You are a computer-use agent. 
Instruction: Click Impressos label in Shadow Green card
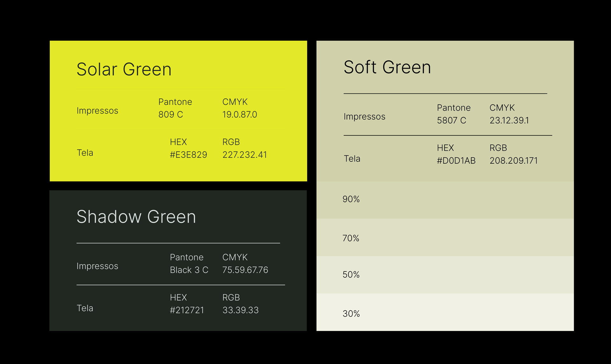[x=97, y=266]
